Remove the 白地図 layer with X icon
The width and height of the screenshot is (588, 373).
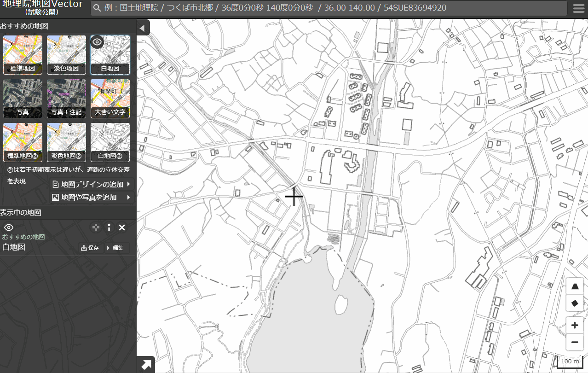[122, 227]
